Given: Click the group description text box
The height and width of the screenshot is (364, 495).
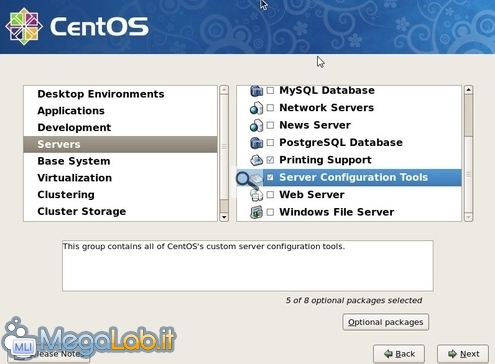Looking at the screenshot, I should coord(248,266).
